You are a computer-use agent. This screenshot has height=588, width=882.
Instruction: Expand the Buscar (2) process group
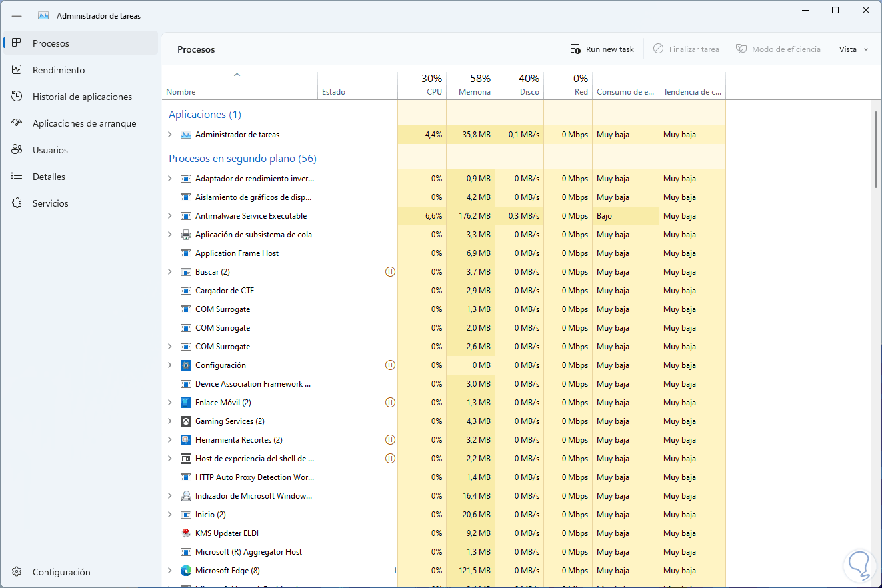pos(170,272)
